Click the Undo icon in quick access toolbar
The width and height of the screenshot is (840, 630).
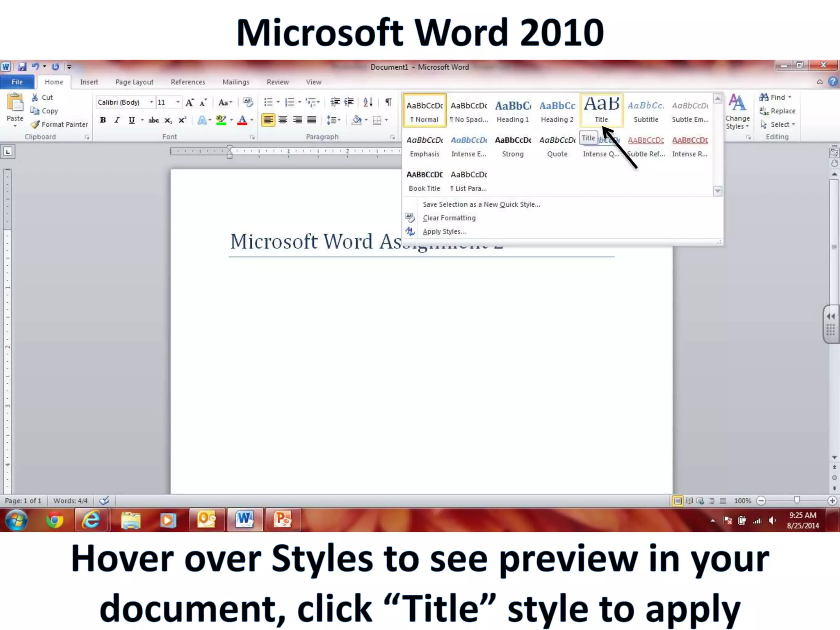click(35, 66)
